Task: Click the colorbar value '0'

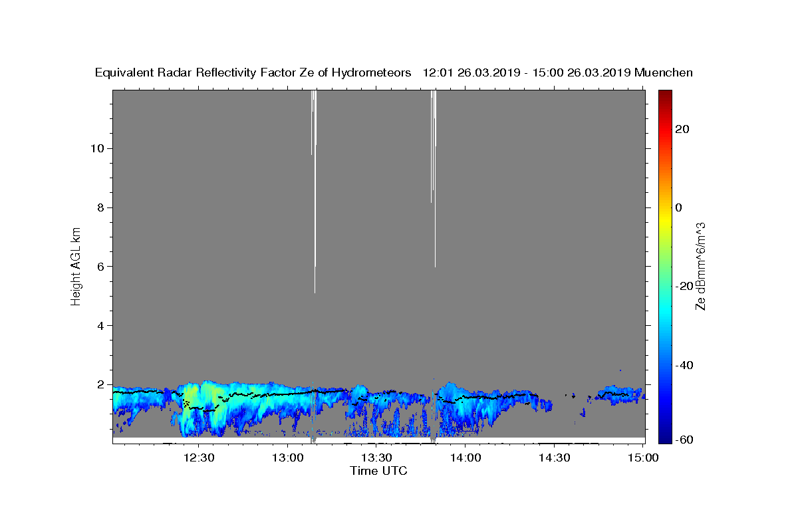Action: [x=679, y=207]
